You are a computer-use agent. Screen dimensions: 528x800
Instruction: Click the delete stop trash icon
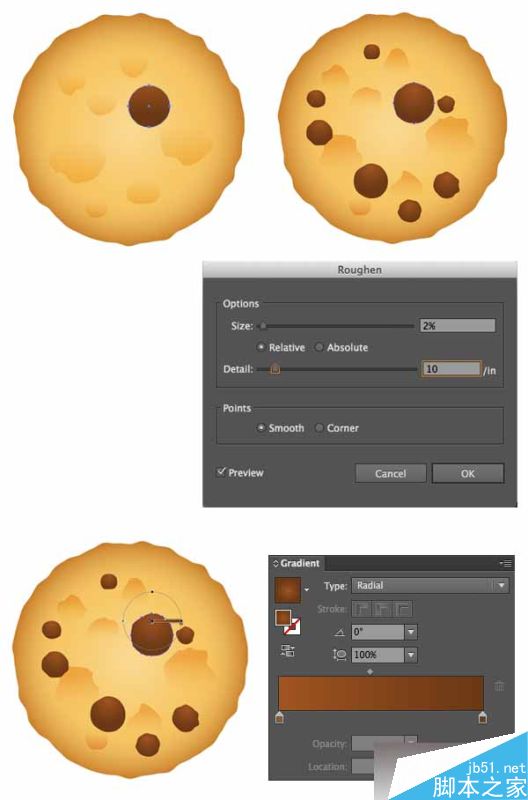tap(499, 686)
